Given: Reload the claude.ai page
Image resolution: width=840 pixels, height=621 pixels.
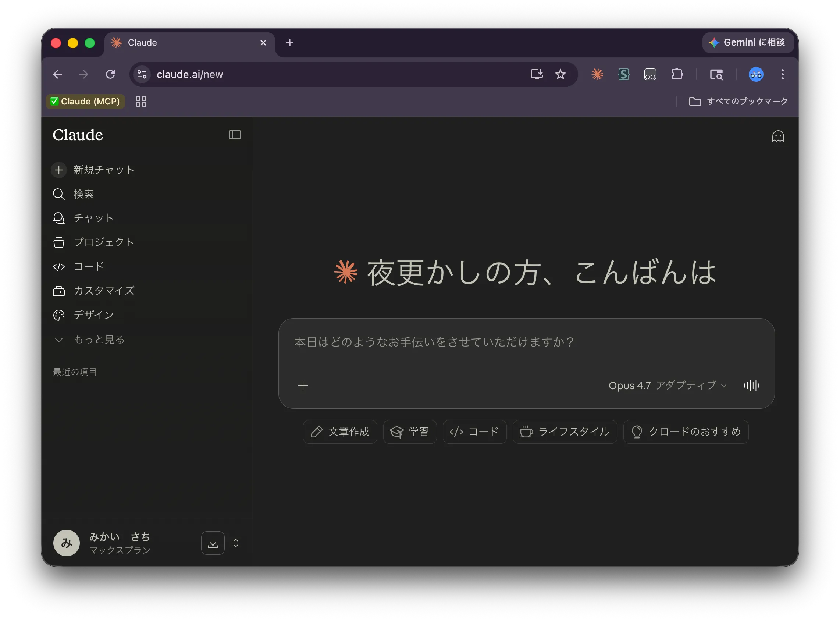Looking at the screenshot, I should click(110, 74).
